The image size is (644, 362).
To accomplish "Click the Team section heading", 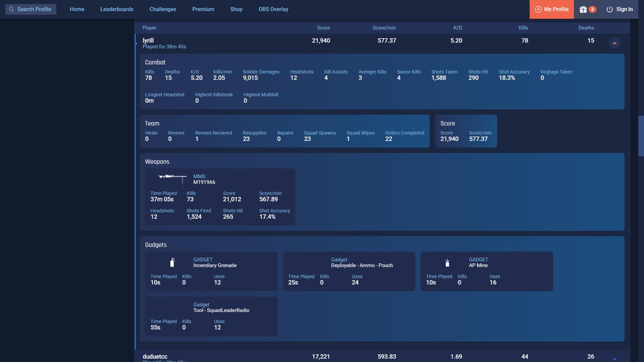I will pyautogui.click(x=152, y=123).
